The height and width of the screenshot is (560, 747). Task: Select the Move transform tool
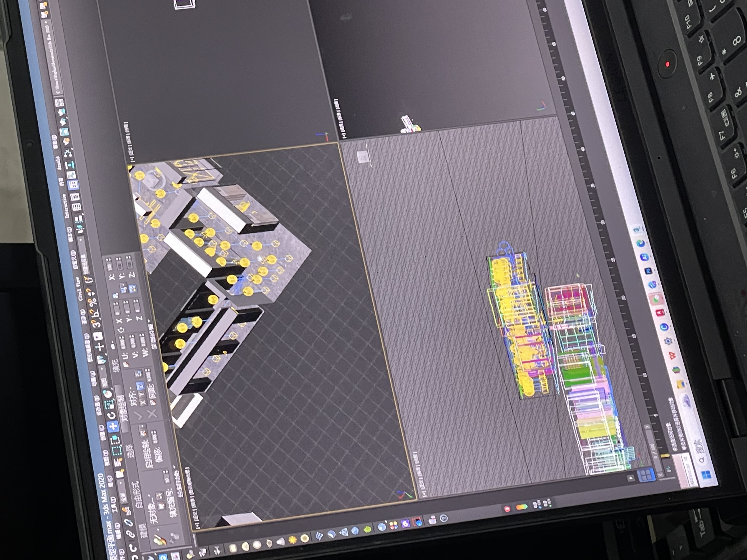(113, 426)
